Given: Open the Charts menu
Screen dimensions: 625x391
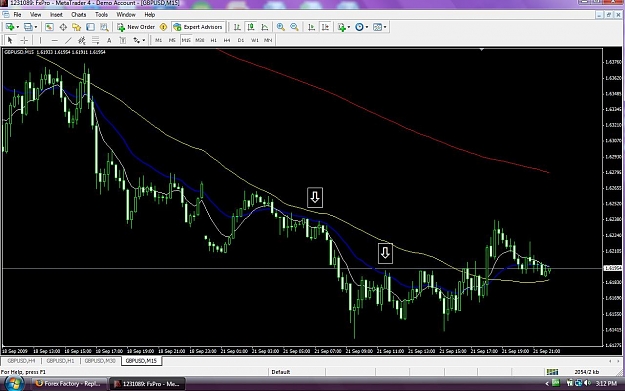Looking at the screenshot, I should [x=79, y=15].
